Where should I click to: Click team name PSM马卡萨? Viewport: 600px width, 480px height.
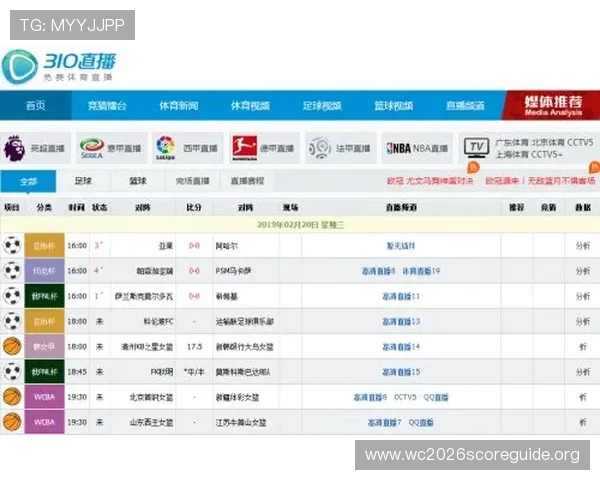[x=233, y=271]
